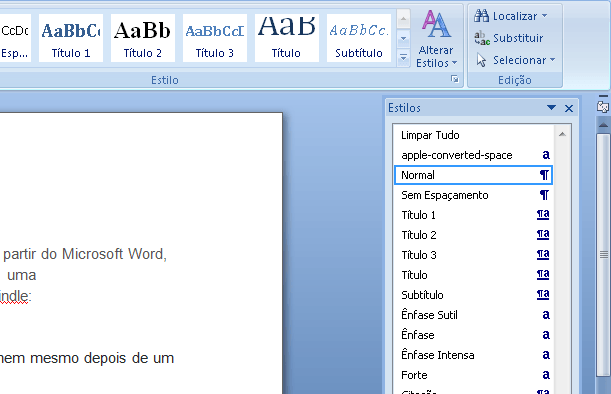
Task: Select the Ênfase style in list
Action: [x=473, y=335]
